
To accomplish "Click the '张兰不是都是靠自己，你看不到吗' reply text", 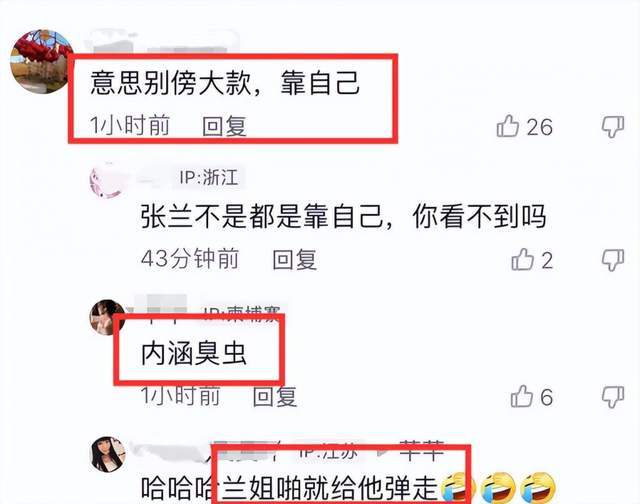I will click(x=344, y=216).
